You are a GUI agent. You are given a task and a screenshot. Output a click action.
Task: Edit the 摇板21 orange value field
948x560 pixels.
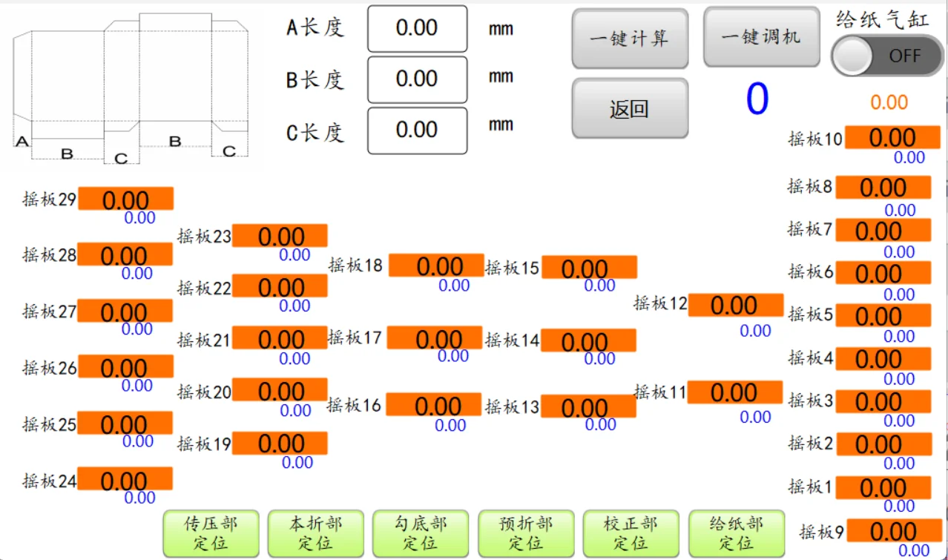pos(280,338)
